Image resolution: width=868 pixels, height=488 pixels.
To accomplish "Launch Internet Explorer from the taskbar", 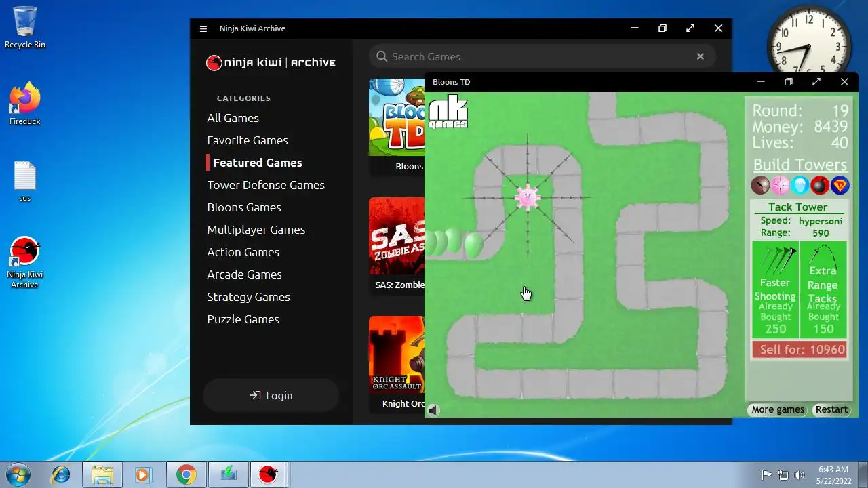I will [x=61, y=474].
